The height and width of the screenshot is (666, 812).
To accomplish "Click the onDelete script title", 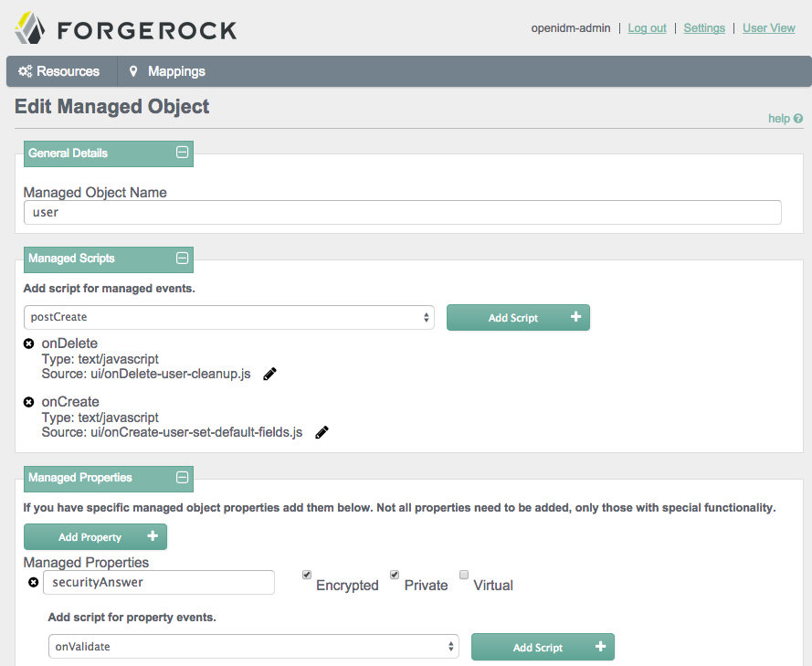I will 69,344.
